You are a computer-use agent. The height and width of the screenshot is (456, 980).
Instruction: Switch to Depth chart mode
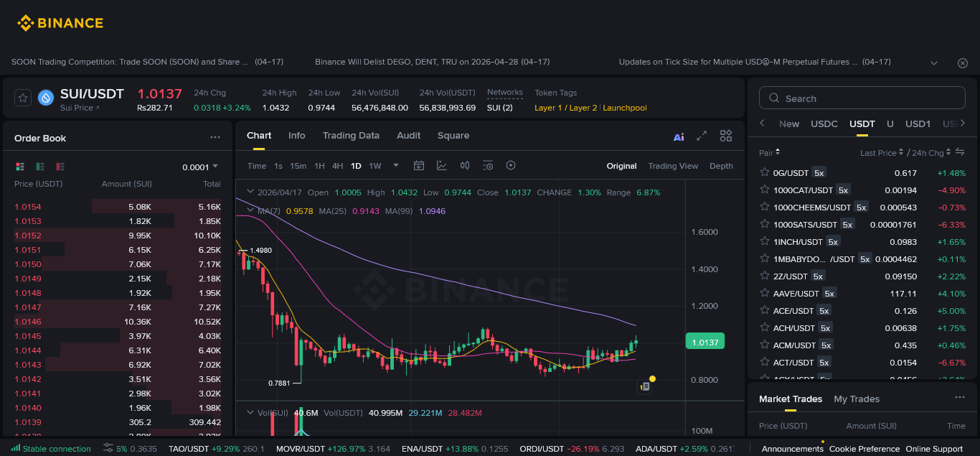(721, 166)
